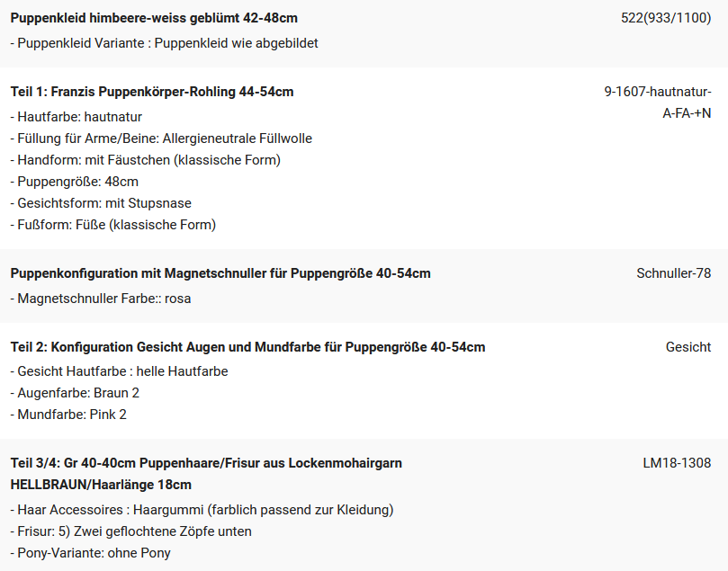Click article number 522(933/1100)

[666, 18]
